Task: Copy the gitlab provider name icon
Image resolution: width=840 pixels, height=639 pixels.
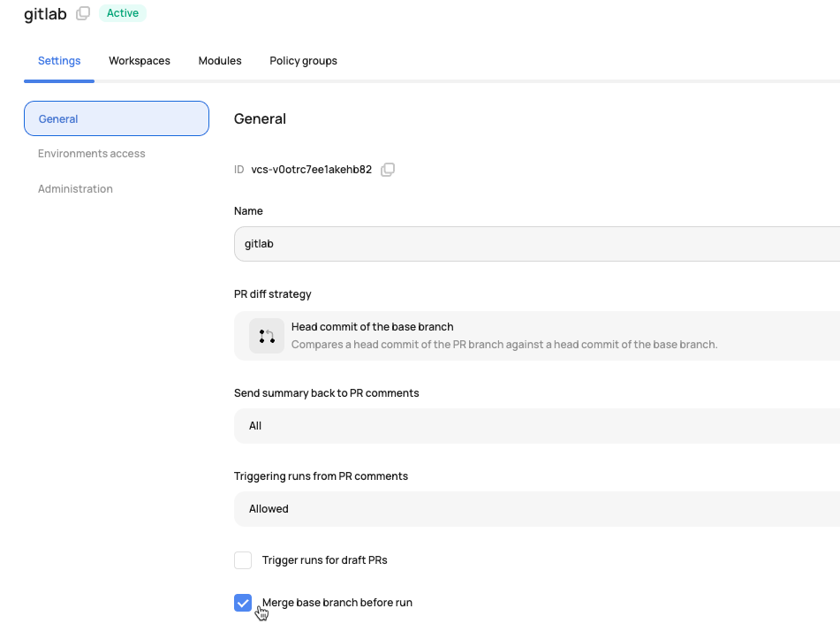Action: pos(83,13)
